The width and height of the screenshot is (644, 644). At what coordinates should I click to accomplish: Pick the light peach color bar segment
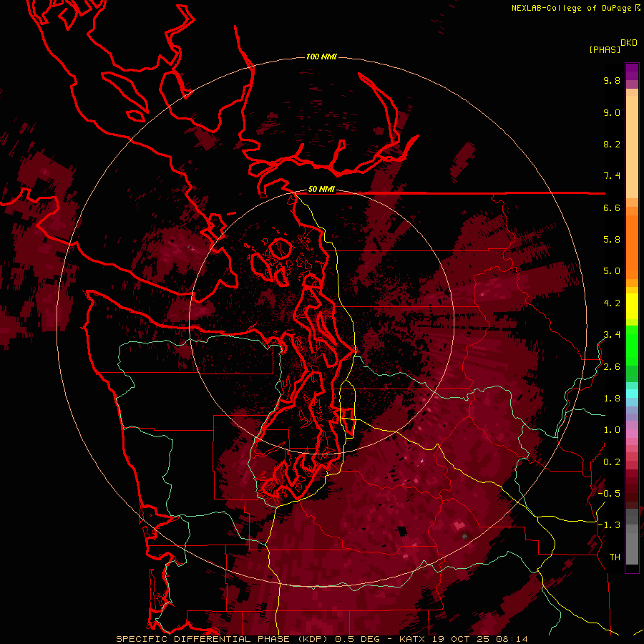tap(632, 147)
